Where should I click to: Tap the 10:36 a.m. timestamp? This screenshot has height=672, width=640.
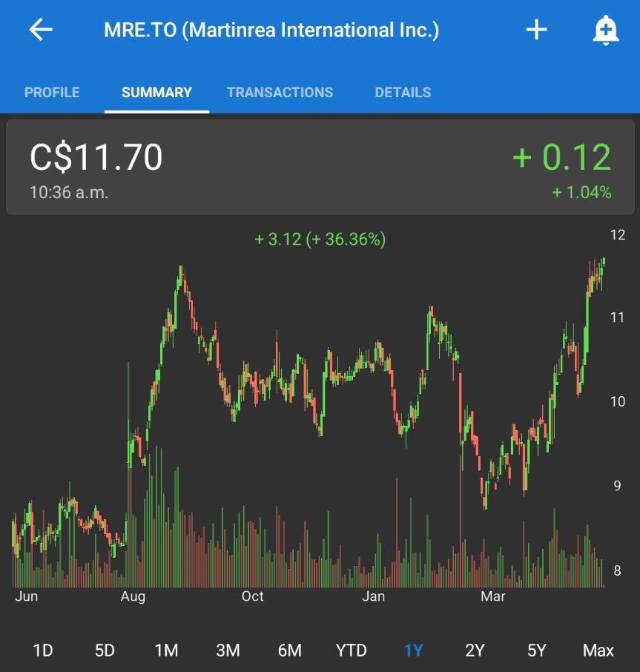69,192
